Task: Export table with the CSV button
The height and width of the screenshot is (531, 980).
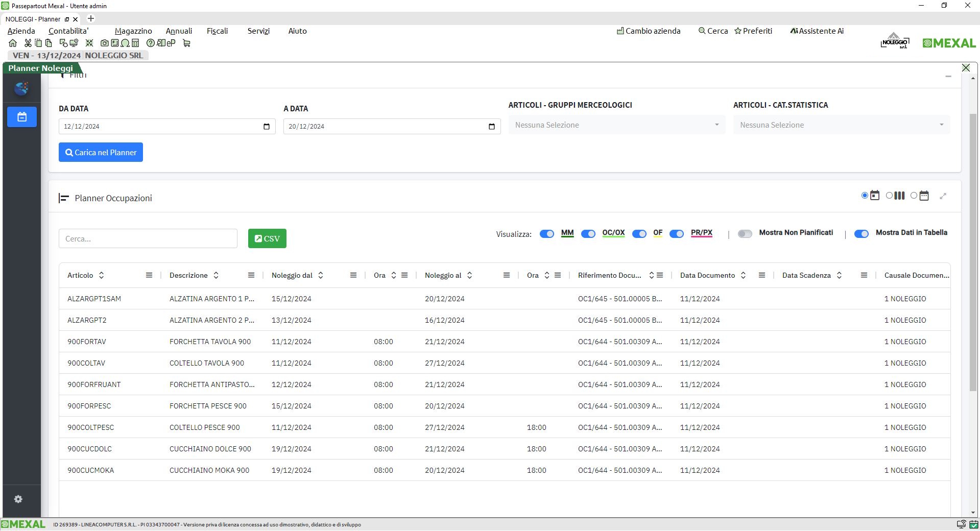Action: 267,238
